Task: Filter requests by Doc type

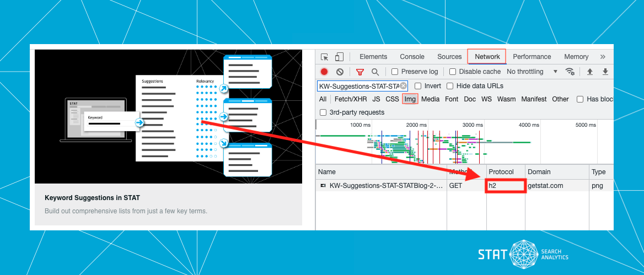Action: [470, 99]
